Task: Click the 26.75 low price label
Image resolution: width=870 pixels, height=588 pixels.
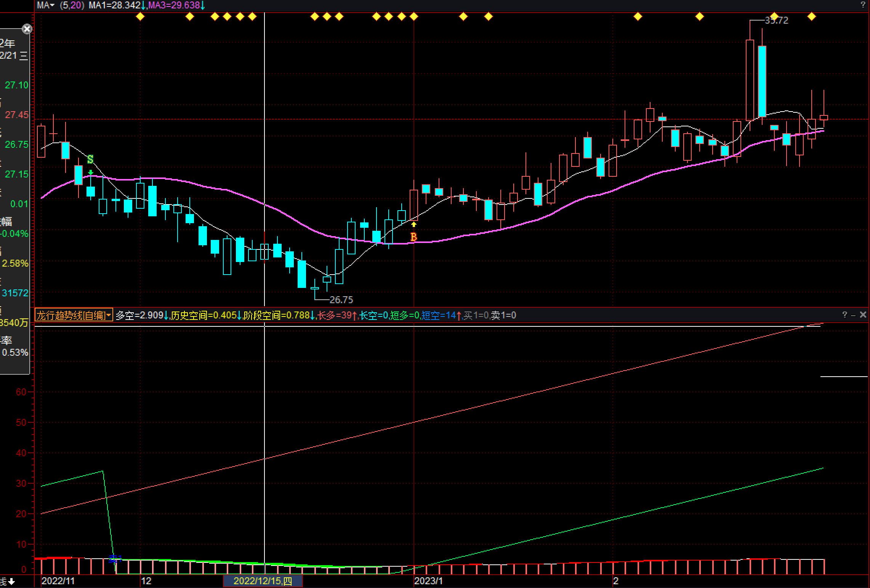Action: pyautogui.click(x=341, y=300)
